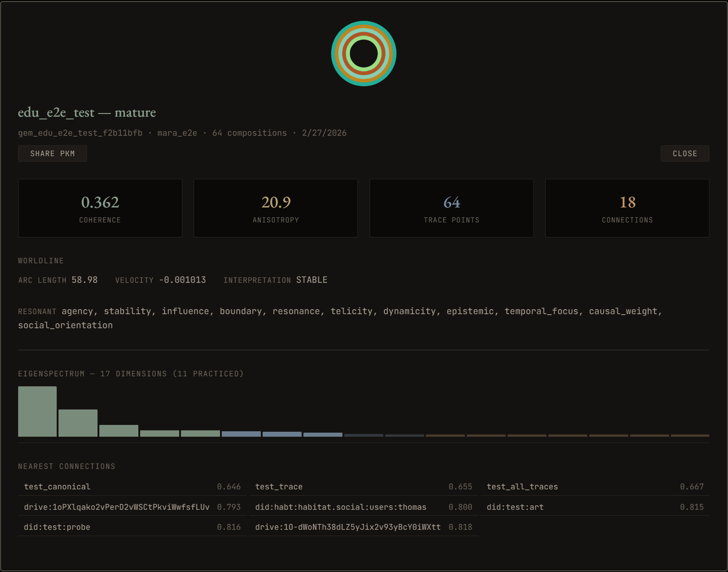This screenshot has height=572, width=728.
Task: Click the second eigenspectrum bar
Action: tap(78, 423)
